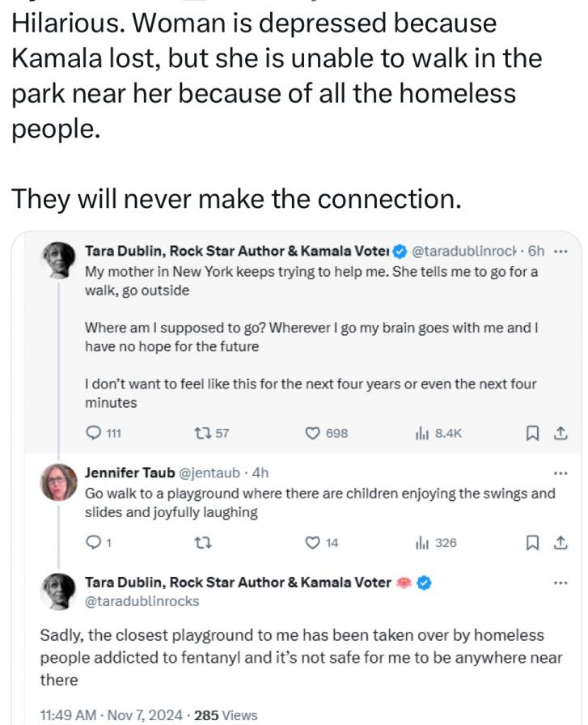
Task: Reply to Jennifer Taub's tweet
Action: tap(99, 542)
